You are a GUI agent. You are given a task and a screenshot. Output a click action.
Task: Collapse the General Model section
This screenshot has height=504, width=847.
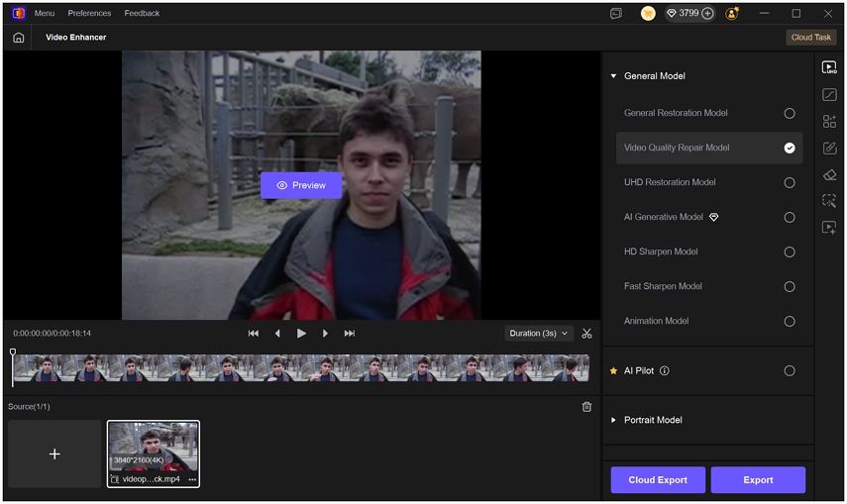(x=613, y=76)
